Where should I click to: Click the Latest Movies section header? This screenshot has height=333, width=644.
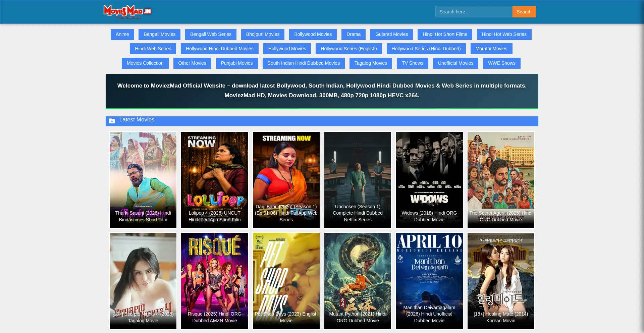click(x=322, y=121)
